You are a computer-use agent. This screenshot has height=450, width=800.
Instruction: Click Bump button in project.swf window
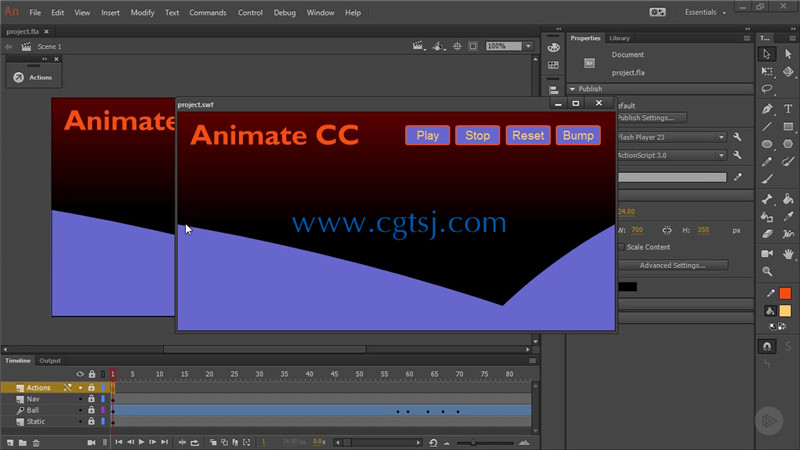pos(578,135)
